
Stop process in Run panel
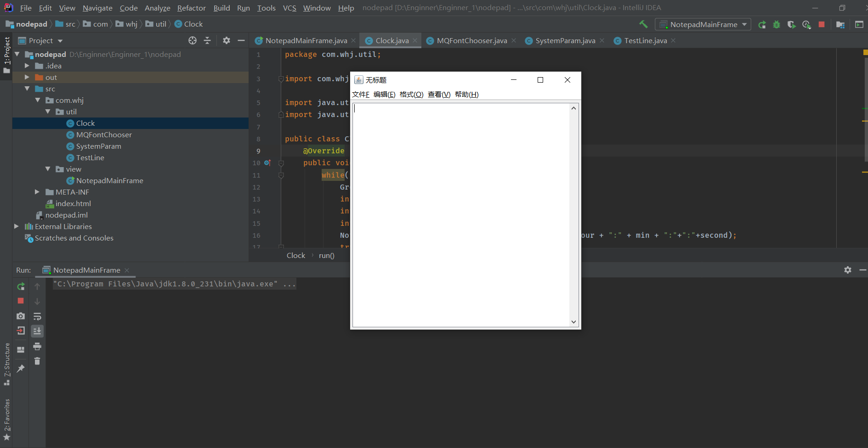(21, 301)
